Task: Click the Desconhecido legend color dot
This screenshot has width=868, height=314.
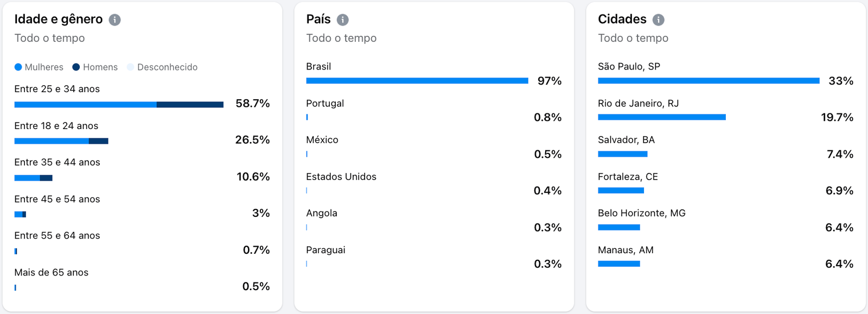Action: (130, 67)
